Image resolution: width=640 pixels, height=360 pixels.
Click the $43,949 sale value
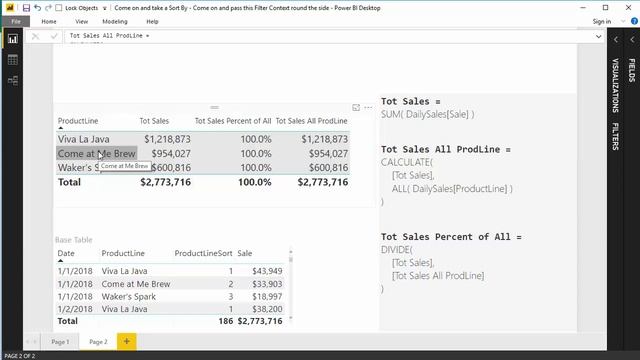(x=267, y=271)
